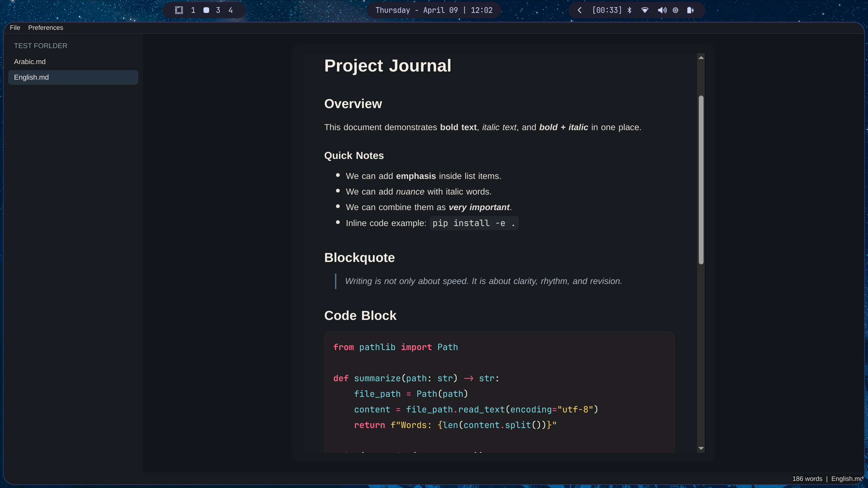Collapse the TEST FORLDER section header

40,45
